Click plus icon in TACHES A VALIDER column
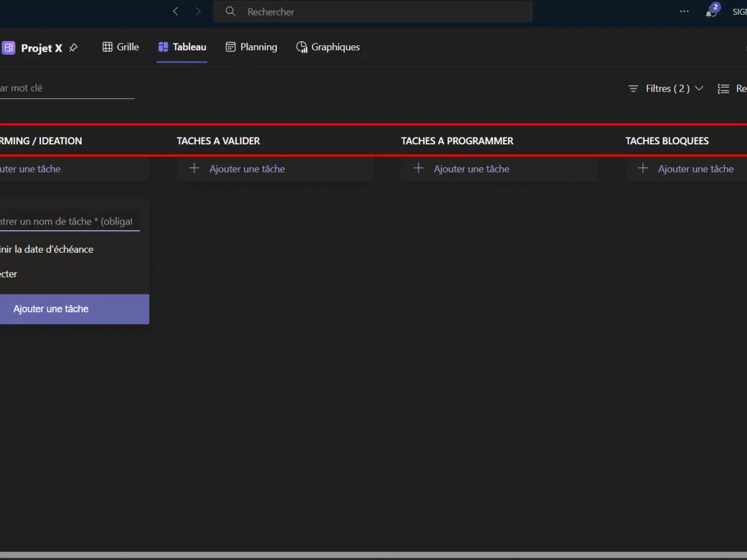Screen dimensions: 747x560 194,169
